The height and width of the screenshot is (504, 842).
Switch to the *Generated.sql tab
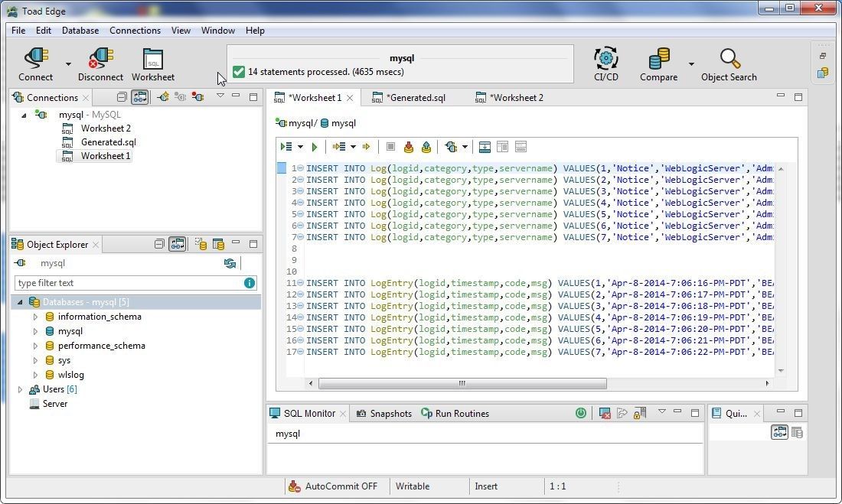(410, 98)
